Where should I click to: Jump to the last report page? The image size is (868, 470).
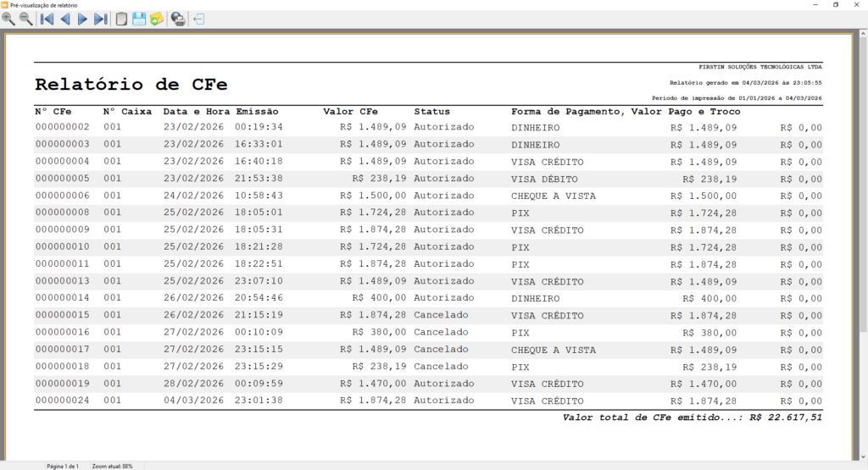pyautogui.click(x=100, y=19)
